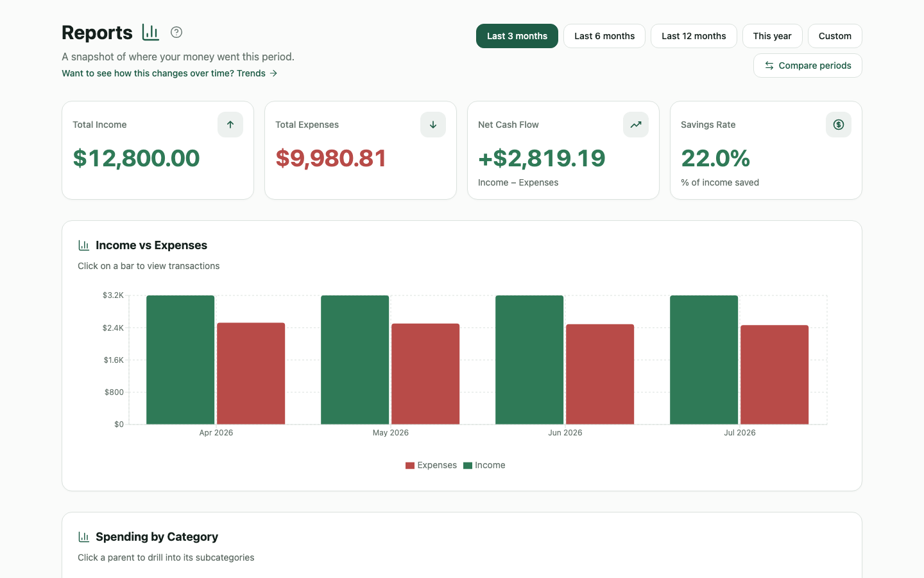Click the Income vs Expenses heading
The image size is (924, 578).
[x=151, y=245]
